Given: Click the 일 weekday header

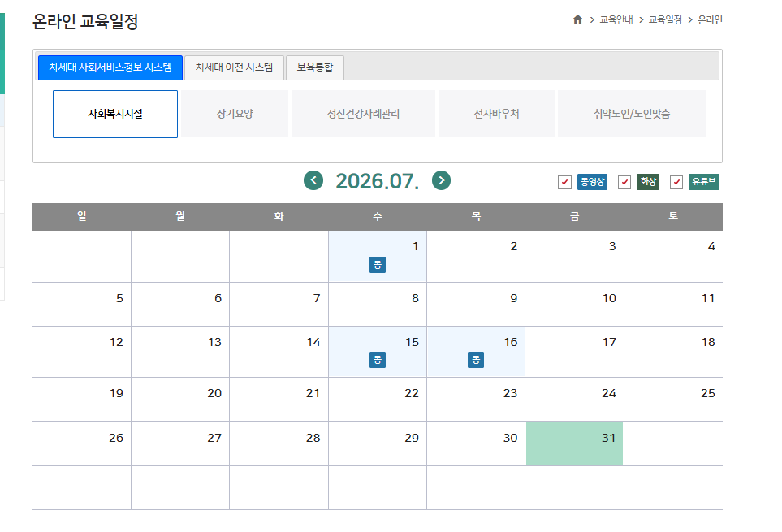Looking at the screenshot, I should (82, 216).
